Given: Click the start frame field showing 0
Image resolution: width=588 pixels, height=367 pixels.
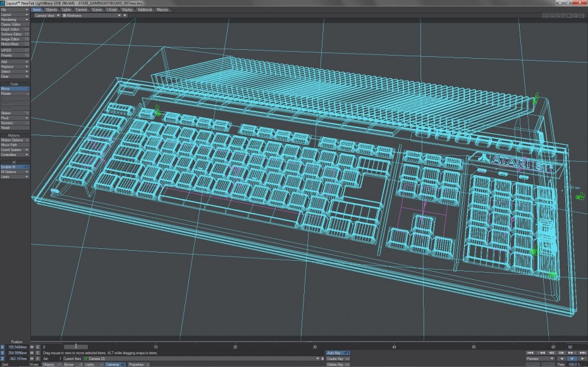Looking at the screenshot, I should click(52, 347).
